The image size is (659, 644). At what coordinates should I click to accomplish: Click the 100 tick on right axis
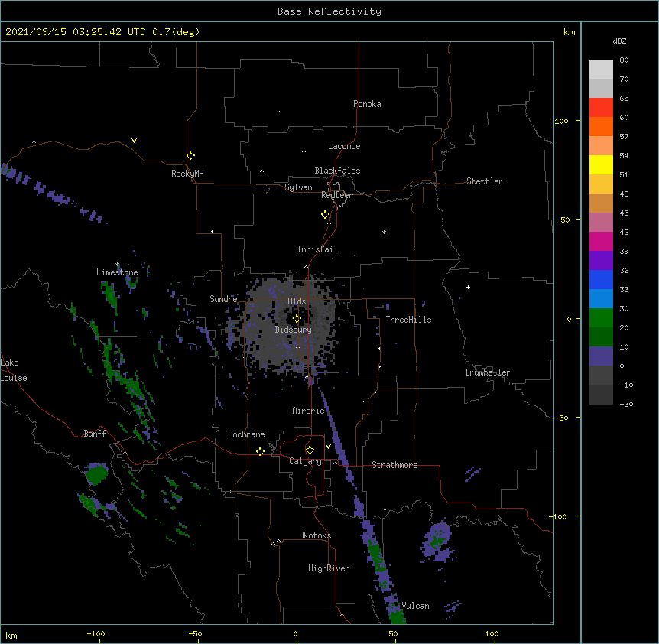pos(561,121)
